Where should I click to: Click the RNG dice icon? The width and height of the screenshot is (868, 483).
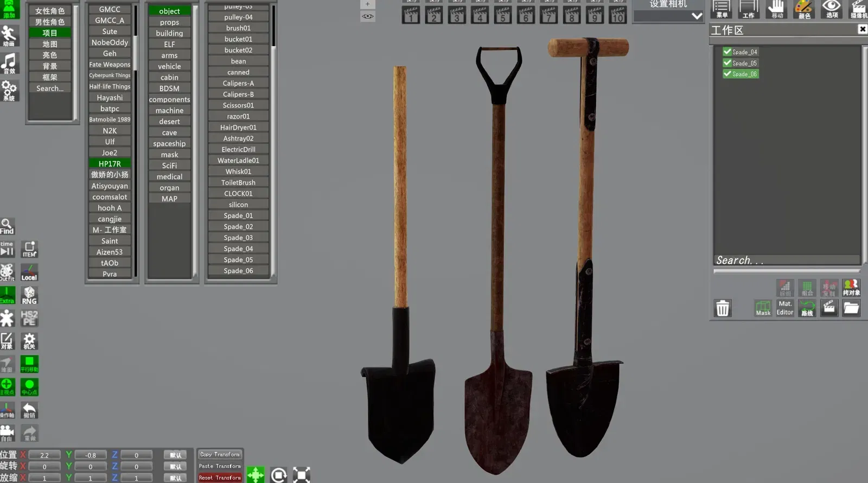click(29, 295)
